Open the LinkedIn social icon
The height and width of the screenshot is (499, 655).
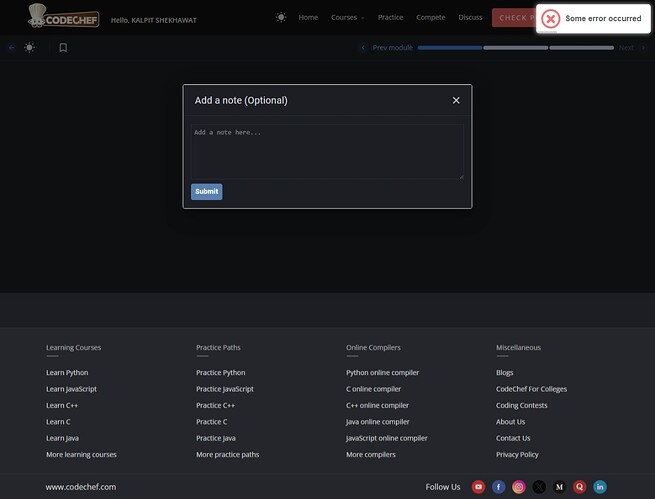tap(600, 487)
